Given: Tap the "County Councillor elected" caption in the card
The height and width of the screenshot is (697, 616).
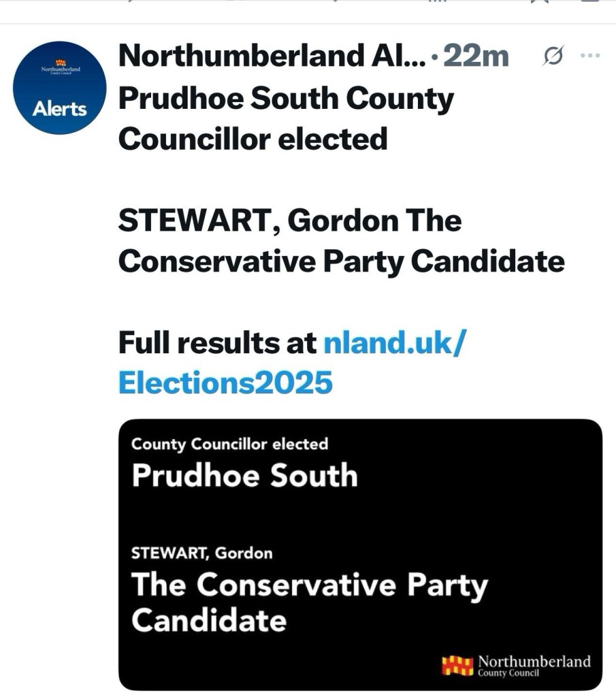Looking at the screenshot, I should [x=229, y=444].
